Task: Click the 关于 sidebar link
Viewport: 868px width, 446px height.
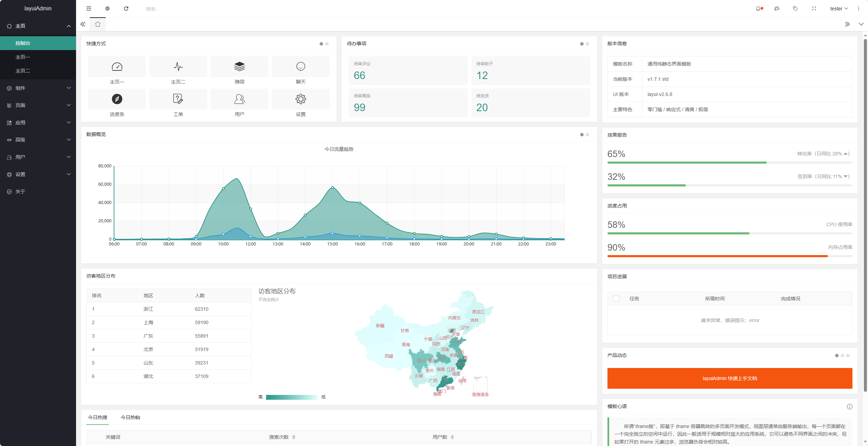Action: coord(20,192)
